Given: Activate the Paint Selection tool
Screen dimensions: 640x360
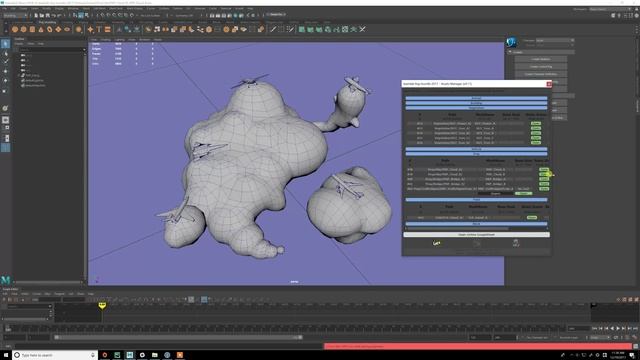Looking at the screenshot, I should 5,62.
